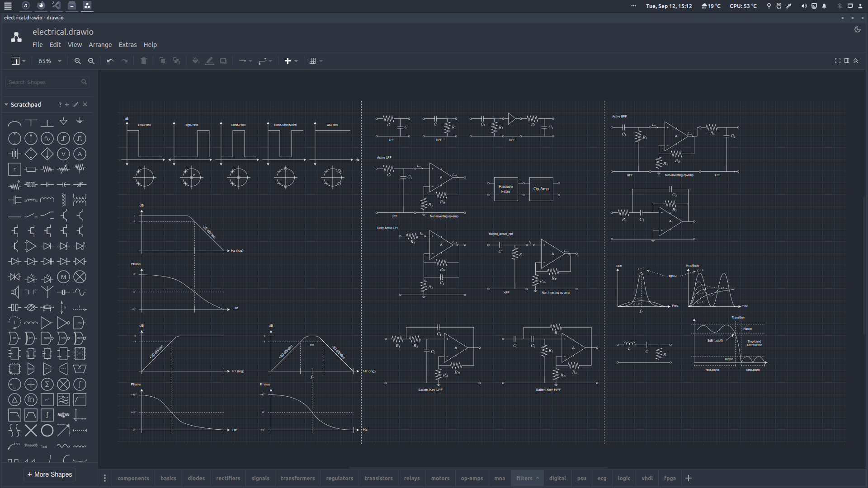
Task: Select the voltmeter V shape in Scratchpad
Action: pos(63,154)
